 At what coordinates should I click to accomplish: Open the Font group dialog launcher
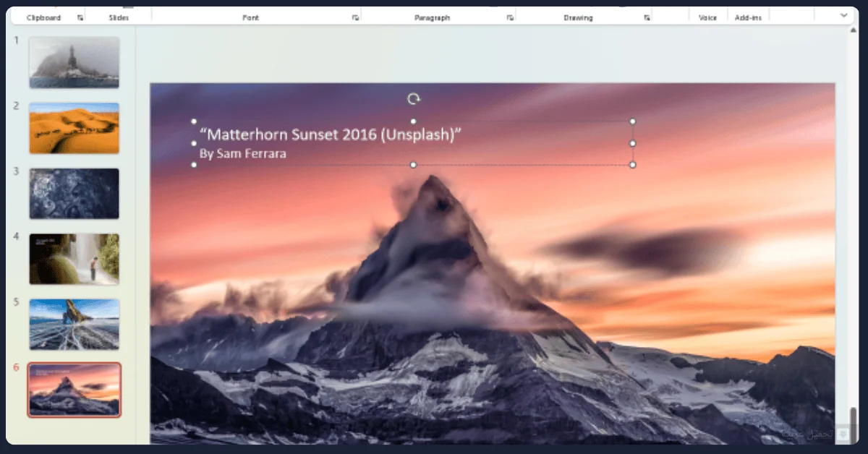355,17
